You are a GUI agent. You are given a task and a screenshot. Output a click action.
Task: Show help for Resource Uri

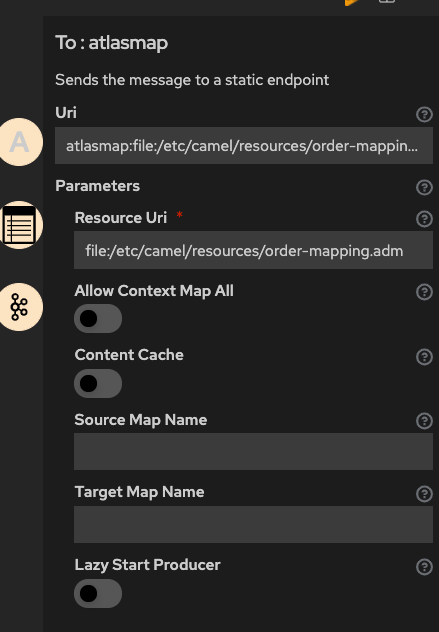click(x=424, y=219)
